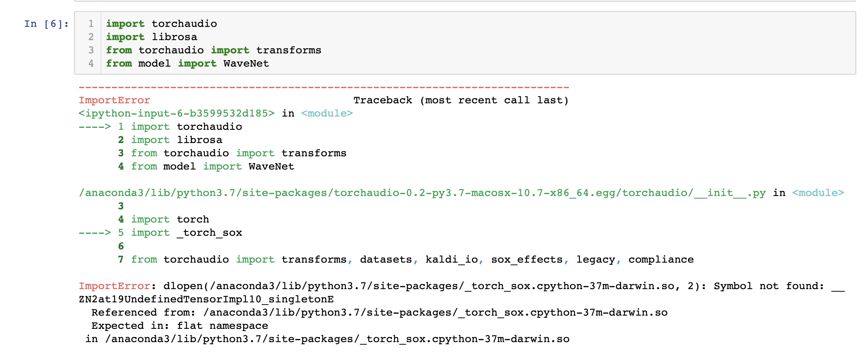Click line number 4 in the code cell gutter
Image resolution: width=868 pixels, height=358 pixels.
91,64
